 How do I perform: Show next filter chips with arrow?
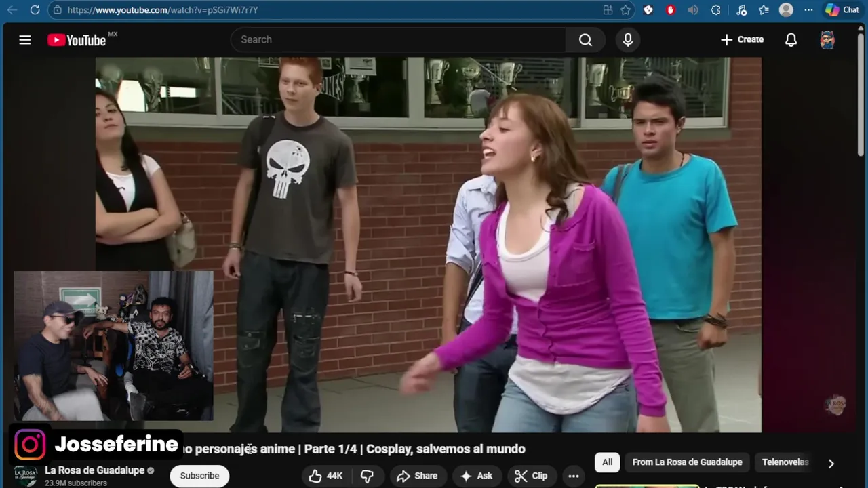[x=831, y=463]
